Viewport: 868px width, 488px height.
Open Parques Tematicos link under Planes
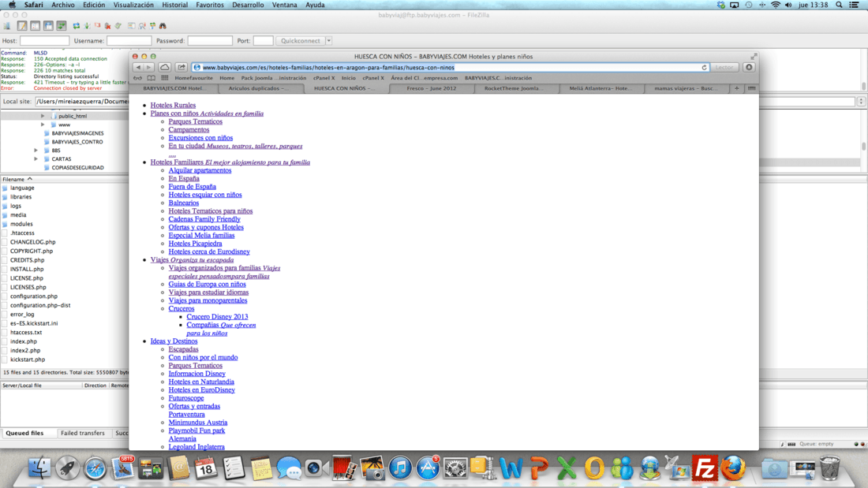pos(196,121)
